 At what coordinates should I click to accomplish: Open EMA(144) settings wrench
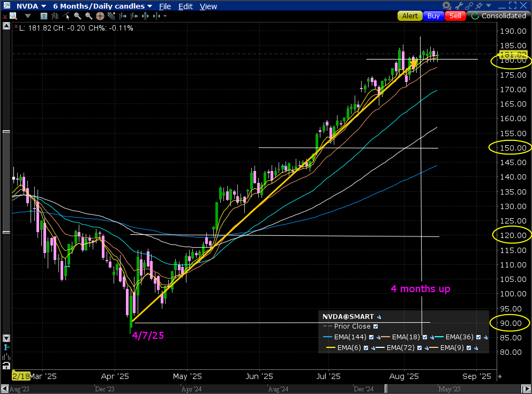378,337
